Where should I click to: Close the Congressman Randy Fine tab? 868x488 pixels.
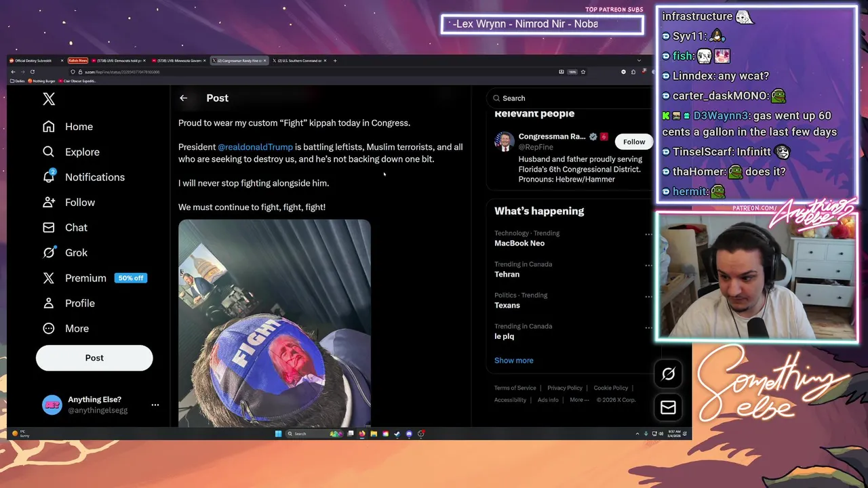click(x=264, y=60)
